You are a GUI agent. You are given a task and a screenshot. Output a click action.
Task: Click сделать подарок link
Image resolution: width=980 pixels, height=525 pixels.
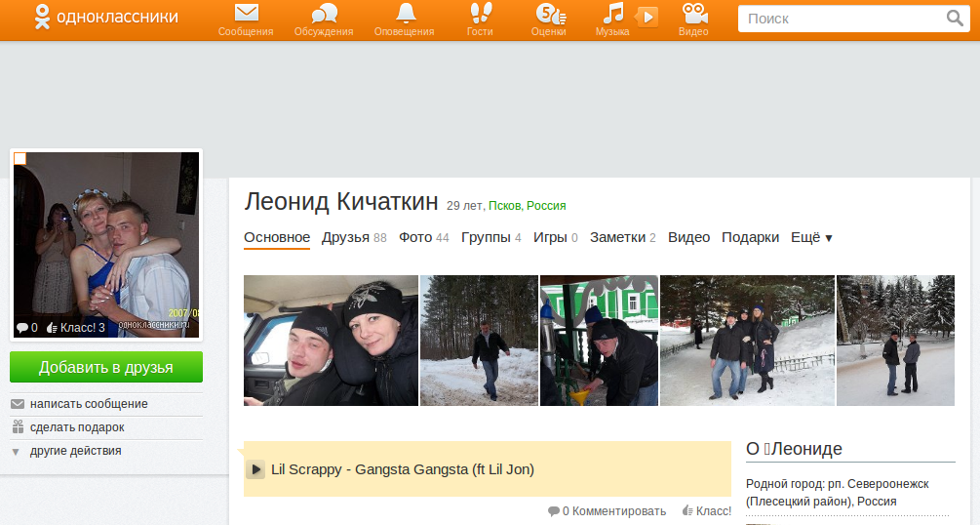click(x=77, y=427)
